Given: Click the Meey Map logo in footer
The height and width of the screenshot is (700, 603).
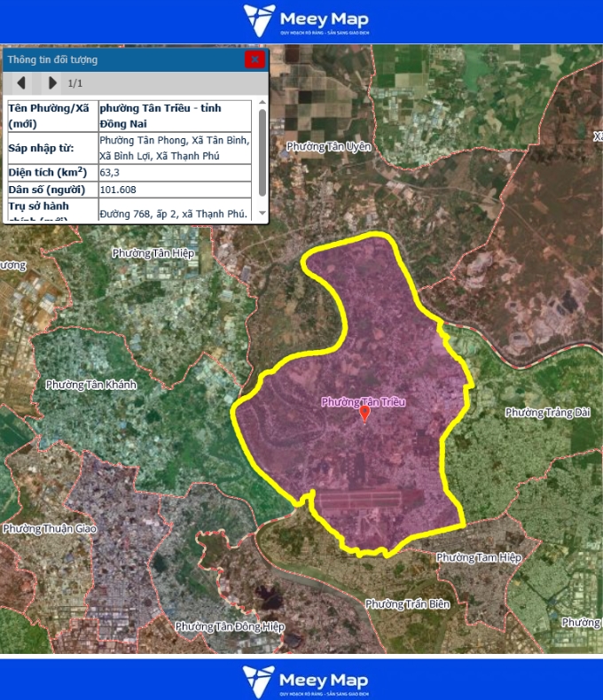Looking at the screenshot, I should tap(305, 680).
